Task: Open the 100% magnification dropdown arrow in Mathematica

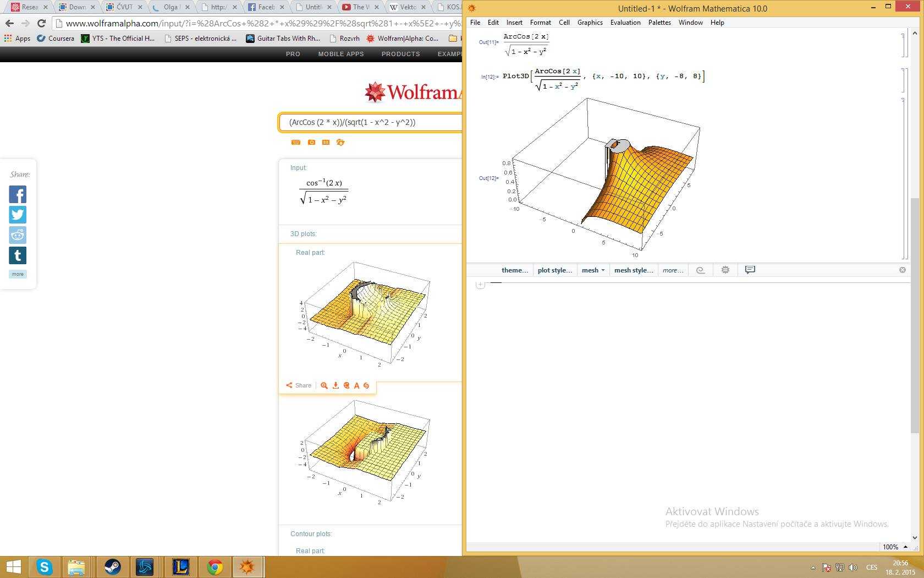Action: [x=905, y=547]
